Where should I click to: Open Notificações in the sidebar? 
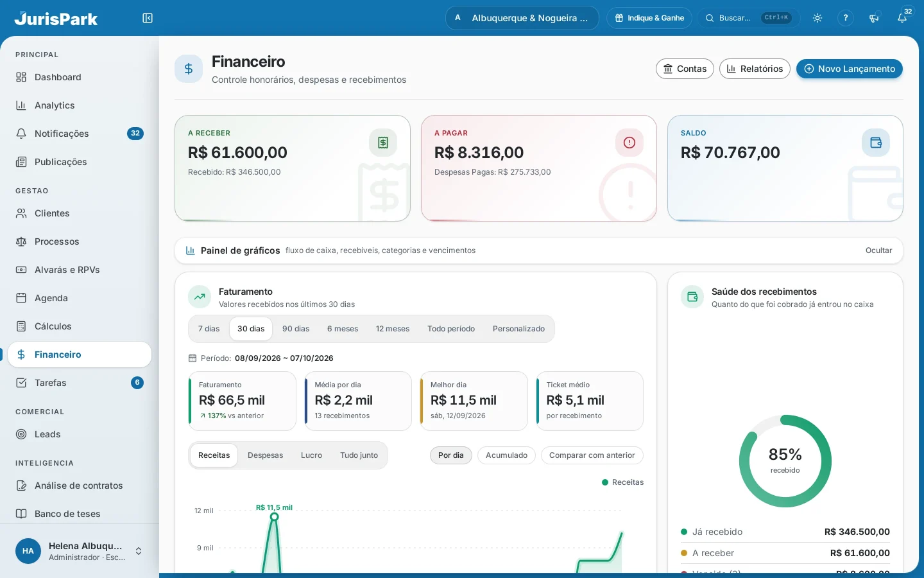click(80, 134)
